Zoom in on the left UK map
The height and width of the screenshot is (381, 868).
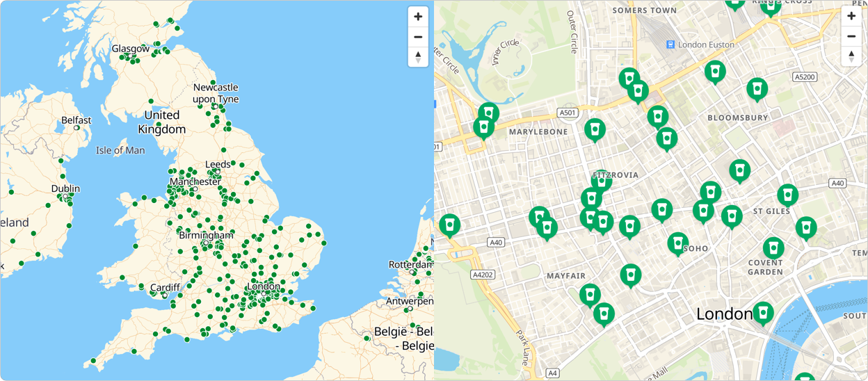(417, 17)
